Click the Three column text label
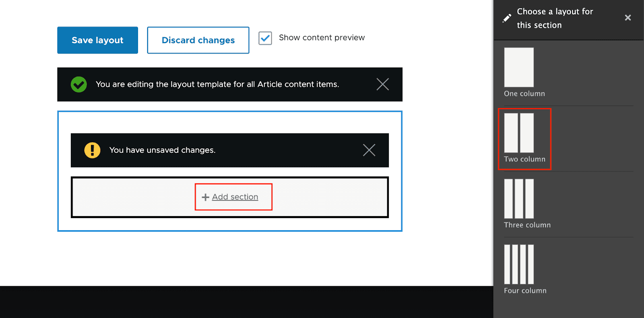 527,225
